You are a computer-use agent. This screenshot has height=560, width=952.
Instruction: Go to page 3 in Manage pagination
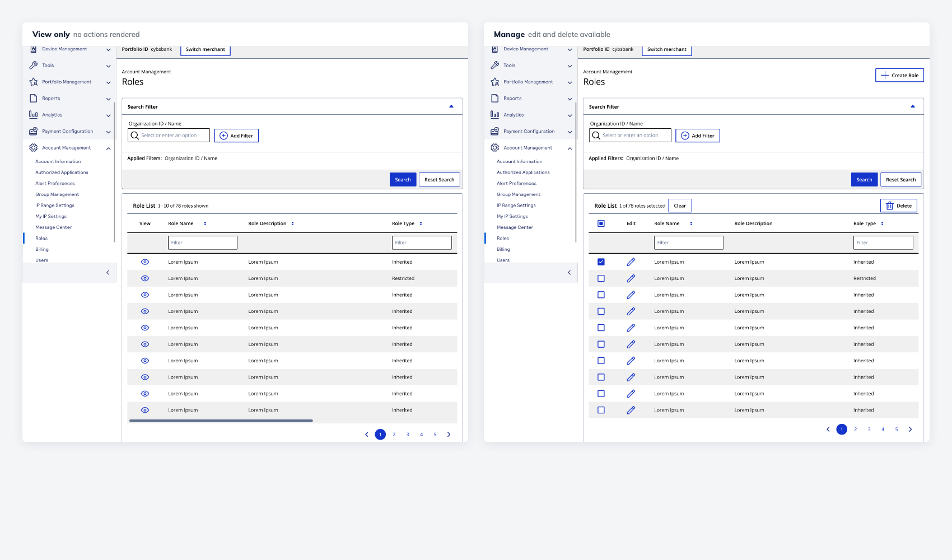869,430
